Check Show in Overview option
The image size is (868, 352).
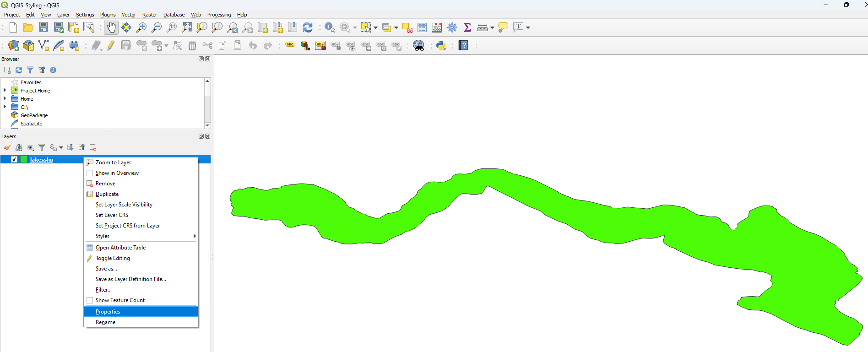click(90, 173)
